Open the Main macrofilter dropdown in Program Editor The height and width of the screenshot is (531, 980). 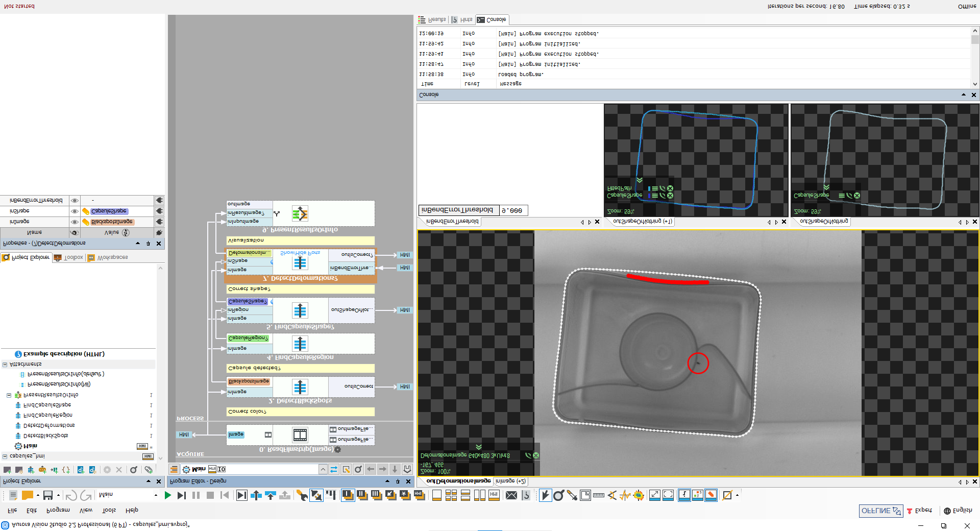coord(323,469)
